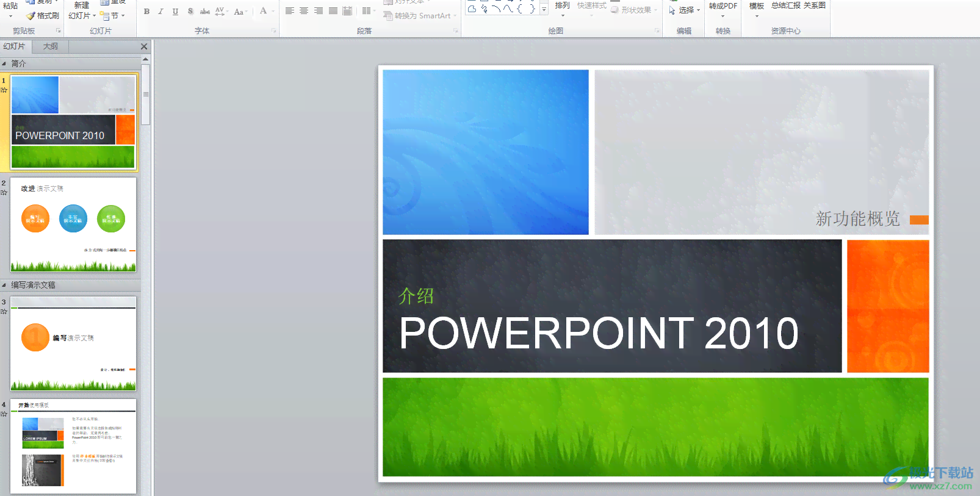
Task: Switch to the Slides (幻灯片) tab
Action: (x=15, y=46)
